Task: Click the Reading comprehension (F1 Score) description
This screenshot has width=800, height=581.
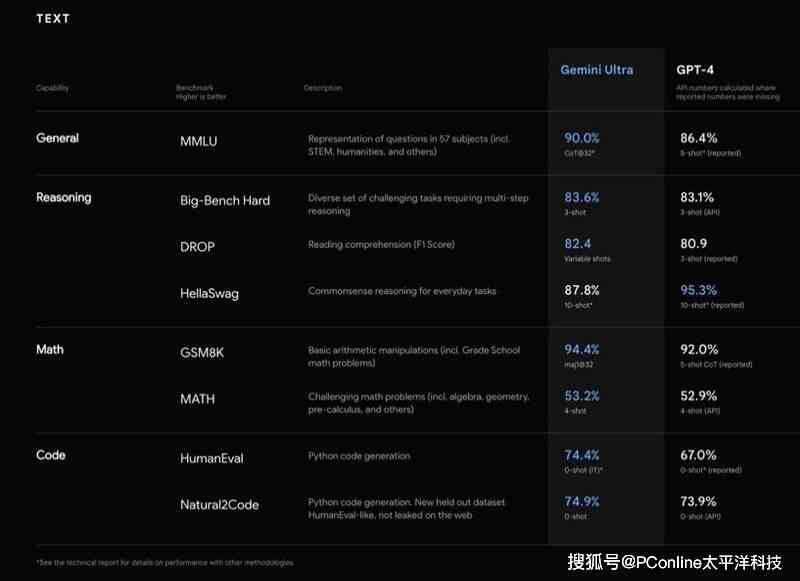Action: pos(381,245)
